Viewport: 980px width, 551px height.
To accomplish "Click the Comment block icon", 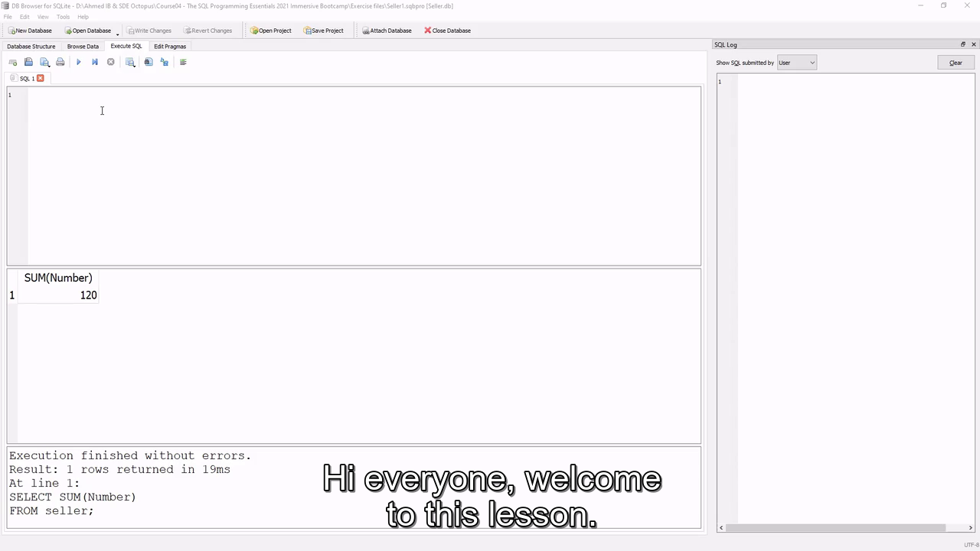I will click(183, 62).
